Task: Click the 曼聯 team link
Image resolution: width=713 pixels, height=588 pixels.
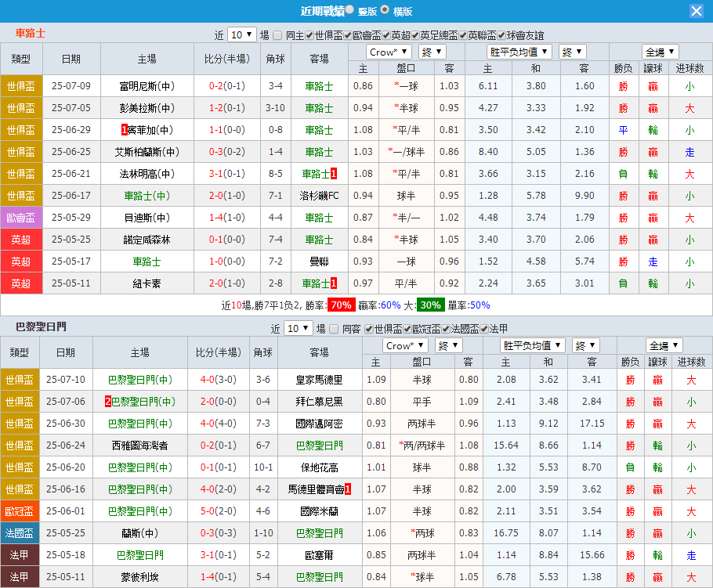Action: coord(318,262)
